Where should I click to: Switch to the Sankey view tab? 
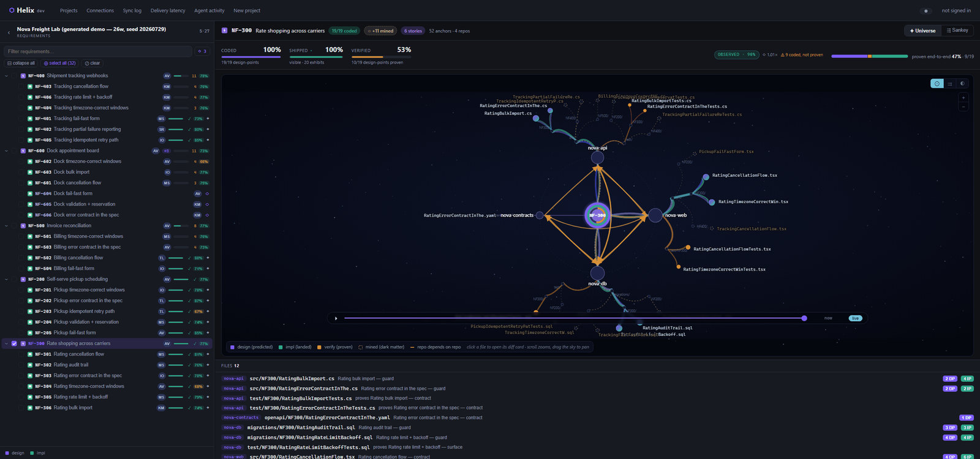(957, 31)
